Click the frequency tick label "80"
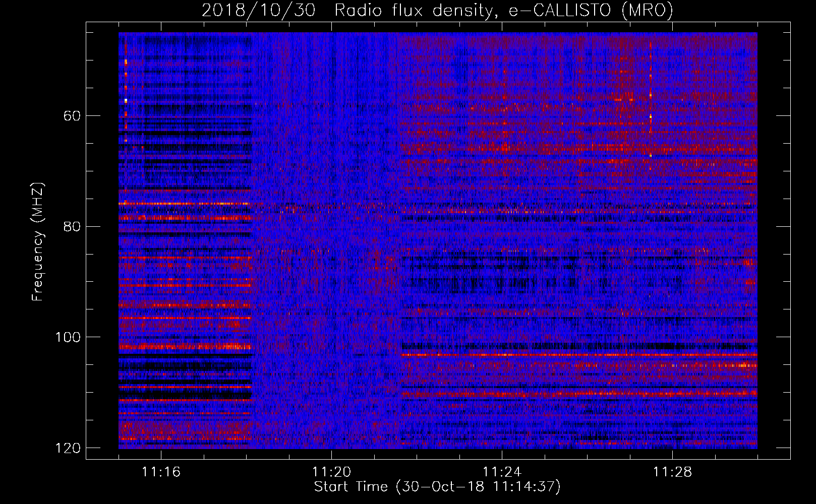816x504 pixels. [72, 226]
